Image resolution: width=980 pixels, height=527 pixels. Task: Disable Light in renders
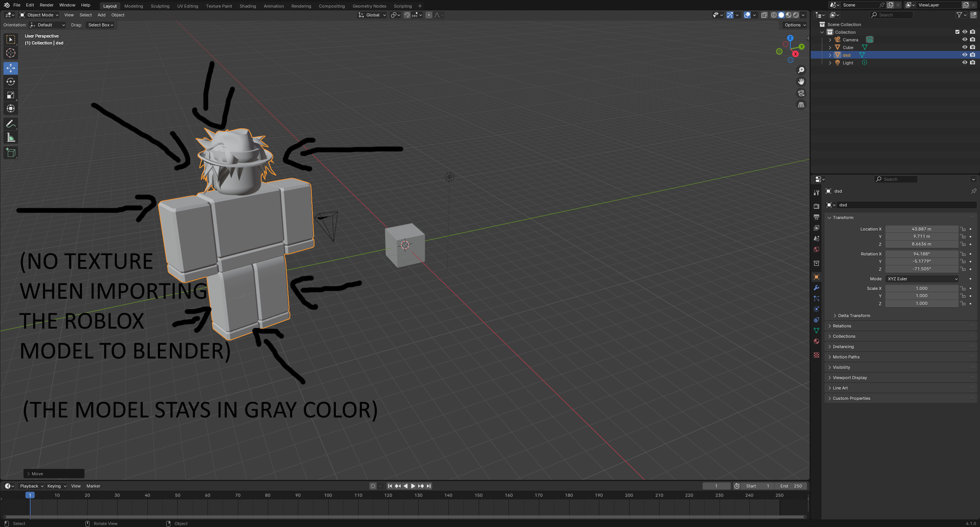click(973, 62)
